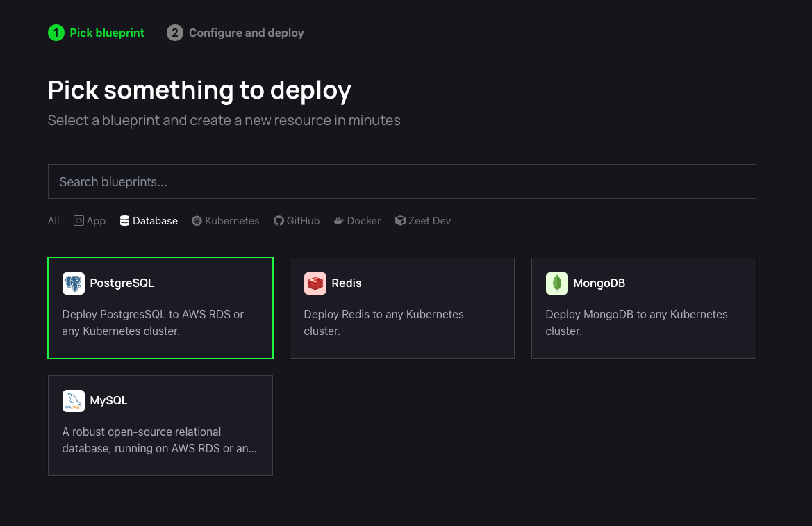The width and height of the screenshot is (812, 526).
Task: Click the GitHub octocat icon
Action: pyautogui.click(x=279, y=221)
